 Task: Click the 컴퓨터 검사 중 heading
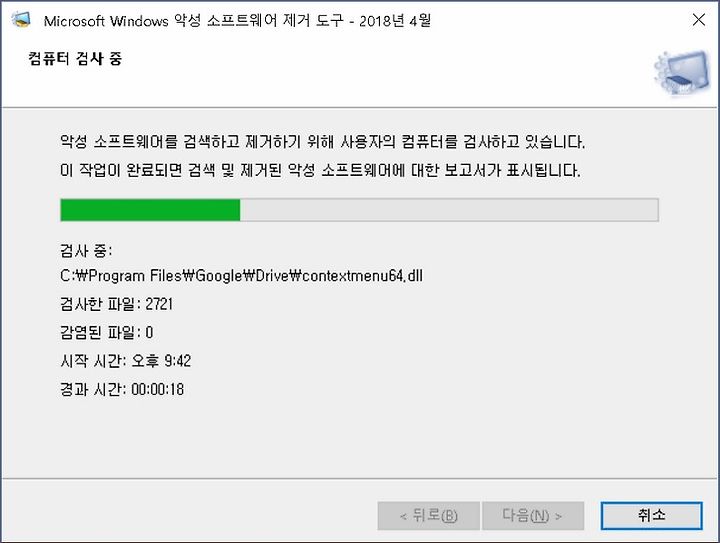pyautogui.click(x=75, y=59)
